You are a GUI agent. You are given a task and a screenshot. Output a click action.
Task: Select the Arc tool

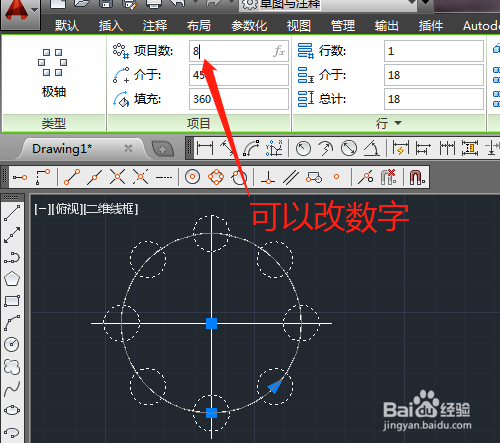pyautogui.click(x=12, y=323)
